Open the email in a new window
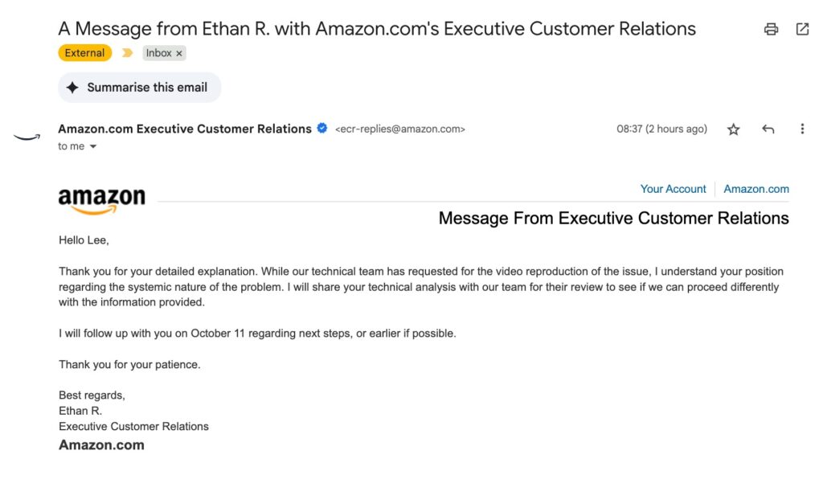Viewport: 823px width, 504px height. click(x=801, y=29)
